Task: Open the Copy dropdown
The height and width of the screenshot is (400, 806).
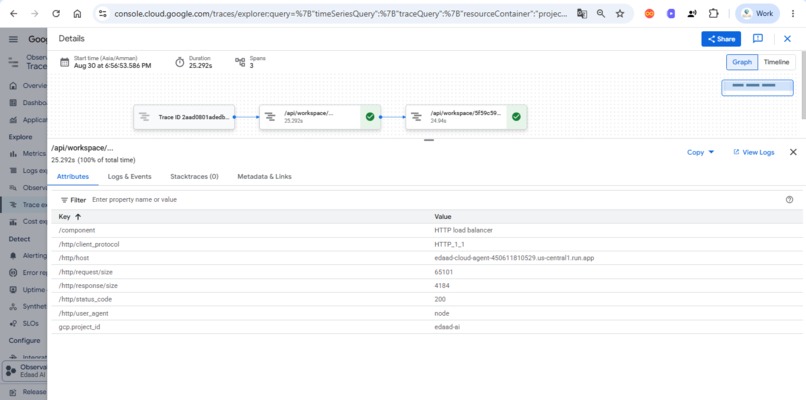Action: click(x=701, y=152)
